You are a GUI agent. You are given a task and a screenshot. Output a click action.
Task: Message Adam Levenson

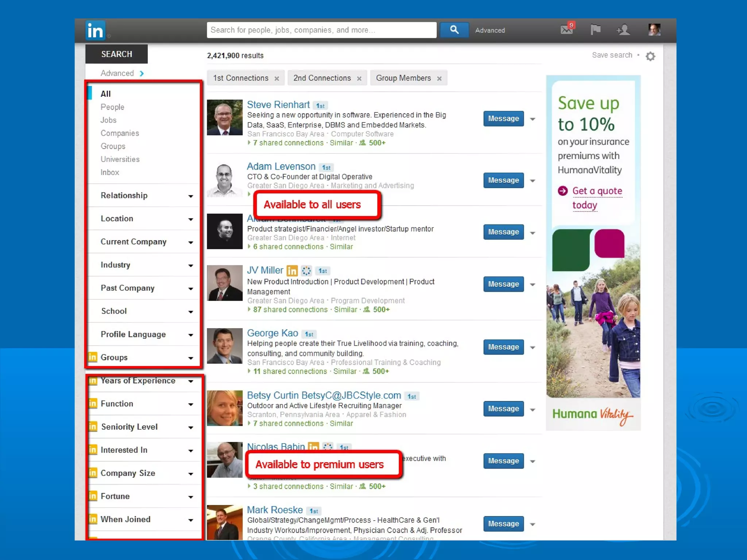pos(503,180)
